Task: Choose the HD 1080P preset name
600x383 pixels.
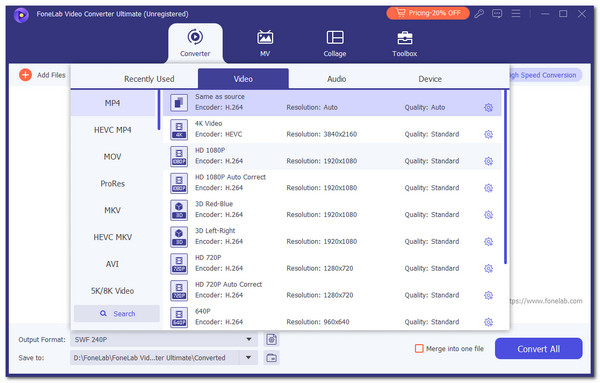Action: click(x=210, y=150)
